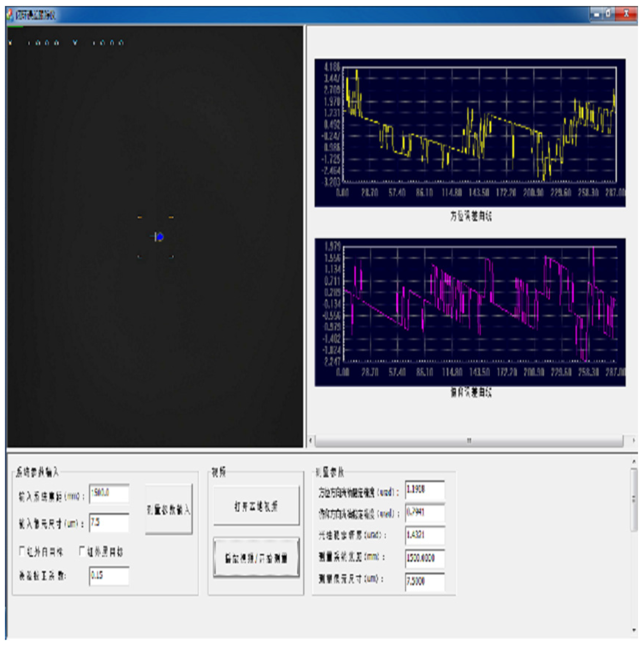The width and height of the screenshot is (644, 647).
Task: Minimize the measurement software window
Action: coord(596,14)
